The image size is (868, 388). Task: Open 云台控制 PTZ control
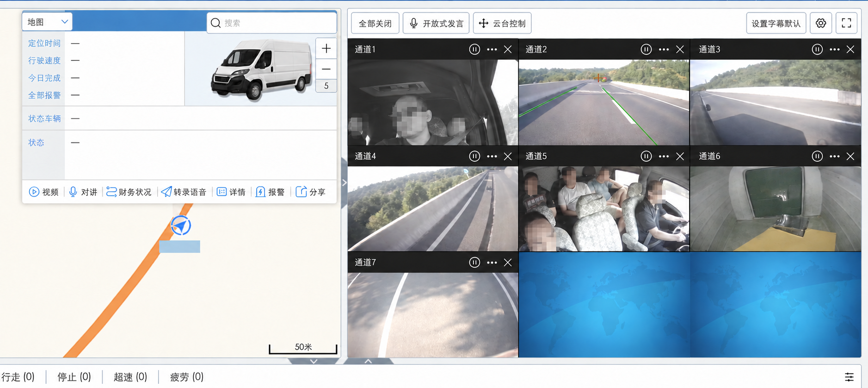pyautogui.click(x=502, y=23)
